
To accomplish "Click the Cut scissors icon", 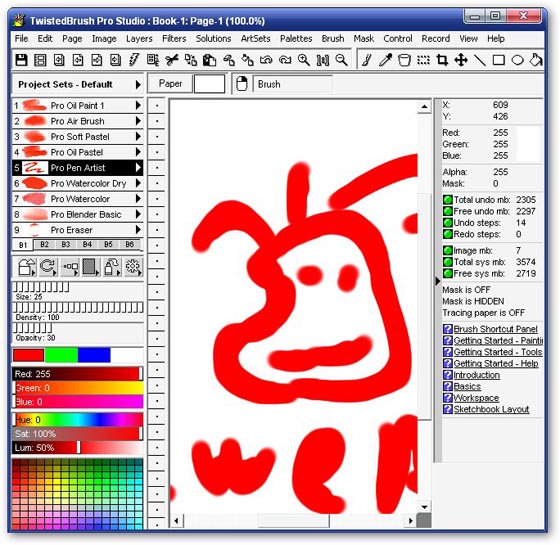I will [x=171, y=60].
